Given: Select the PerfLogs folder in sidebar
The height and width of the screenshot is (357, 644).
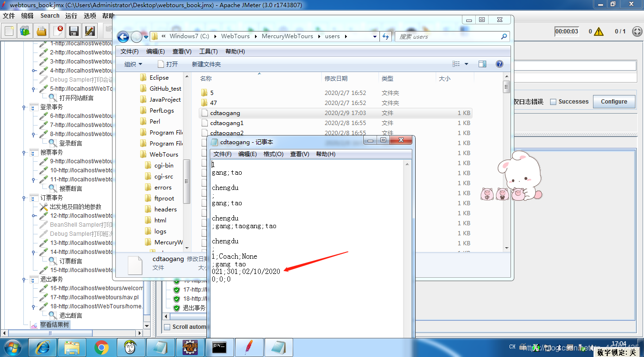Looking at the screenshot, I should coord(162,111).
